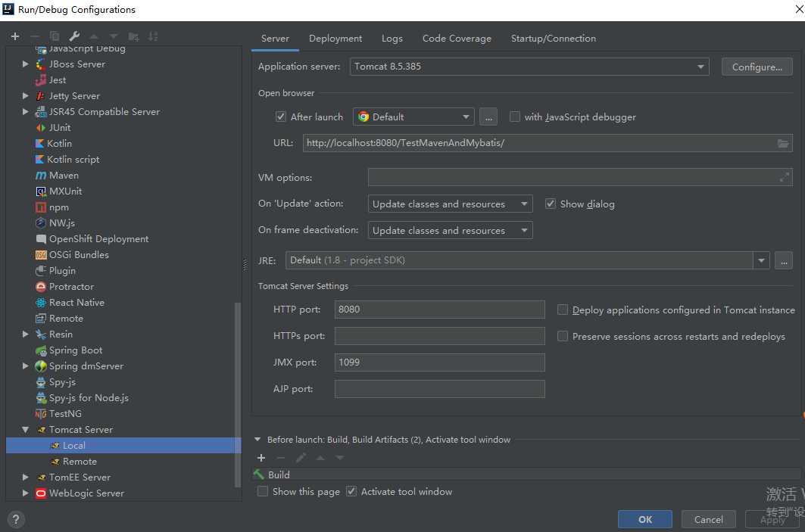Click the Plugin icon
805x532 pixels.
click(41, 271)
